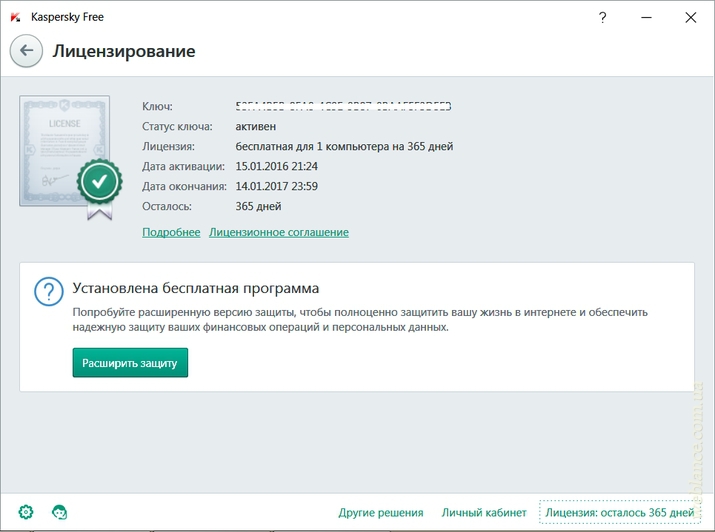Click 'Лицензия: осталось 365 дней' link
This screenshot has height=532, width=715.
(620, 512)
